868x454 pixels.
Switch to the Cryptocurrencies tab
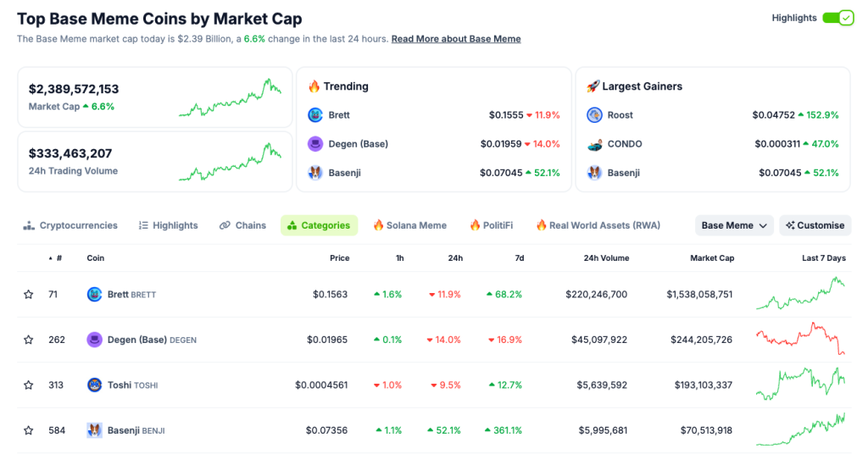70,225
